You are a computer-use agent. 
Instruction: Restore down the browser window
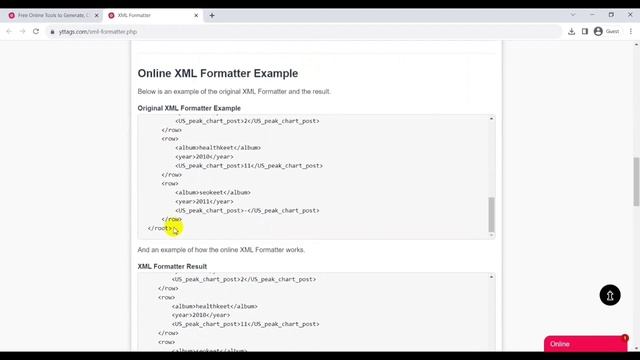tap(611, 15)
